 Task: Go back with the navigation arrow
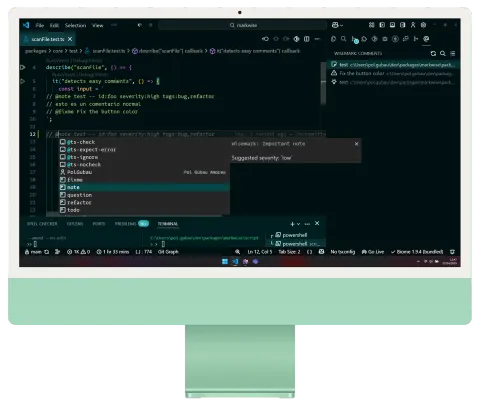pyautogui.click(x=140, y=25)
